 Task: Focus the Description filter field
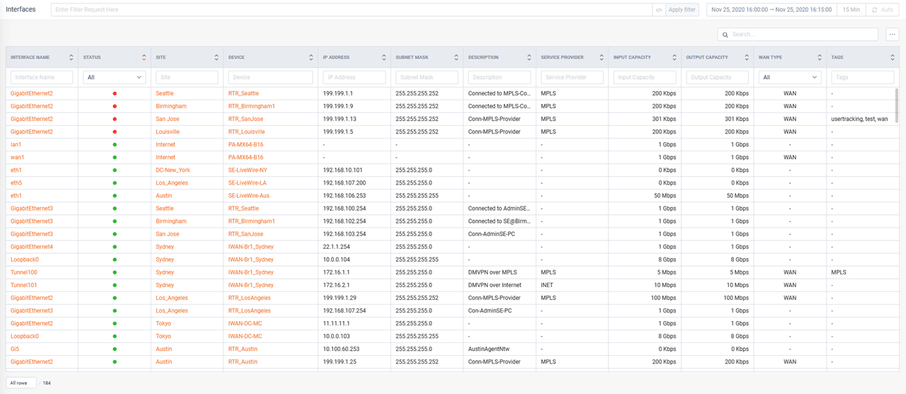tap(500, 77)
